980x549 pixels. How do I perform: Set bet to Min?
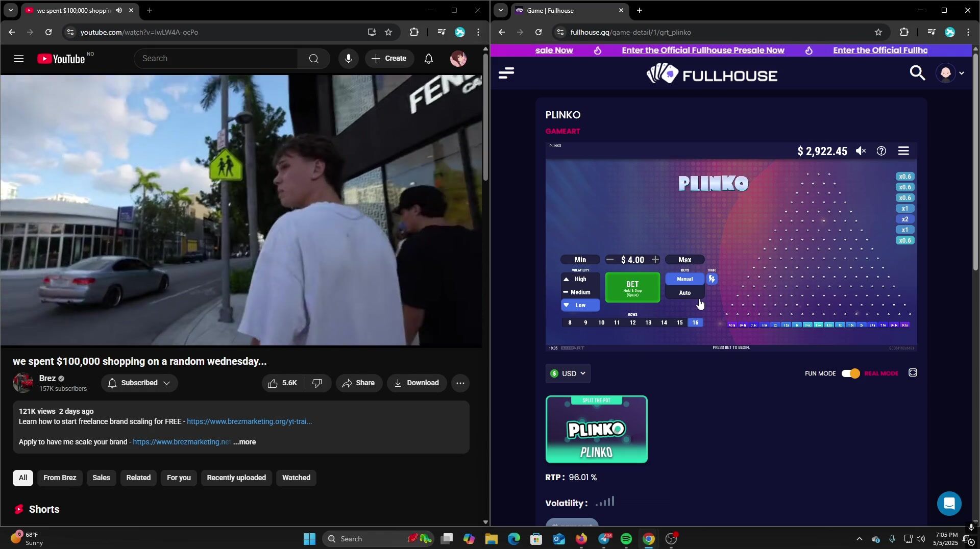click(580, 260)
